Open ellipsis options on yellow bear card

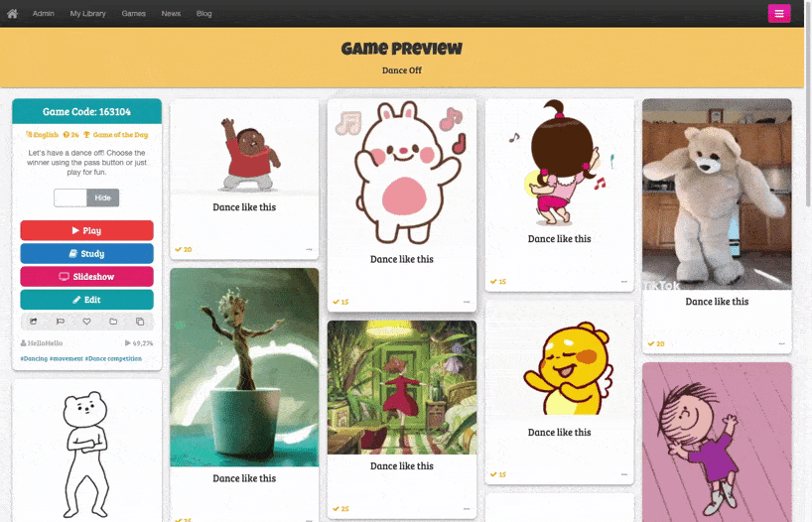tap(624, 474)
